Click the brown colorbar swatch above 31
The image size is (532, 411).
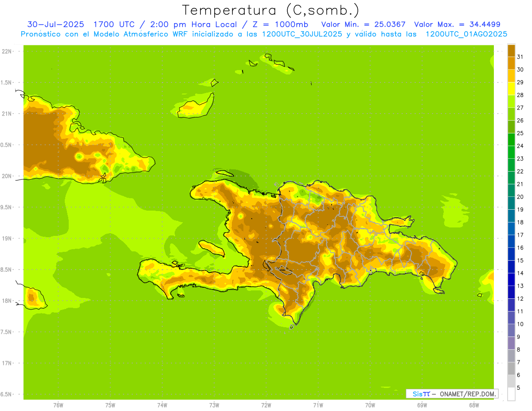click(511, 51)
